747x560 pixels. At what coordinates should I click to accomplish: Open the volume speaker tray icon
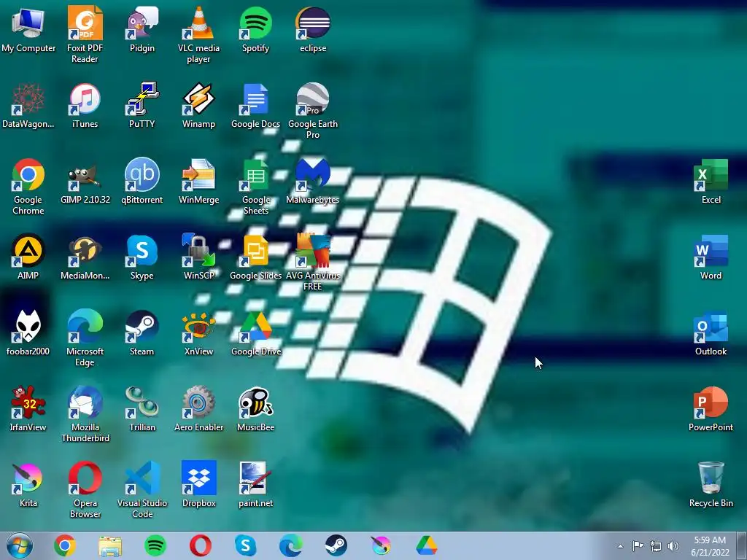click(673, 546)
